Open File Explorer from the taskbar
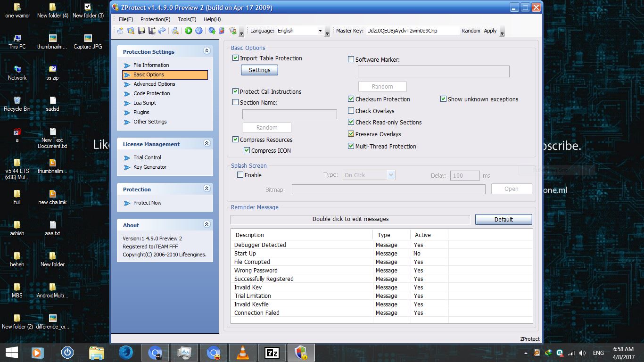Image resolution: width=644 pixels, height=362 pixels. click(x=97, y=353)
